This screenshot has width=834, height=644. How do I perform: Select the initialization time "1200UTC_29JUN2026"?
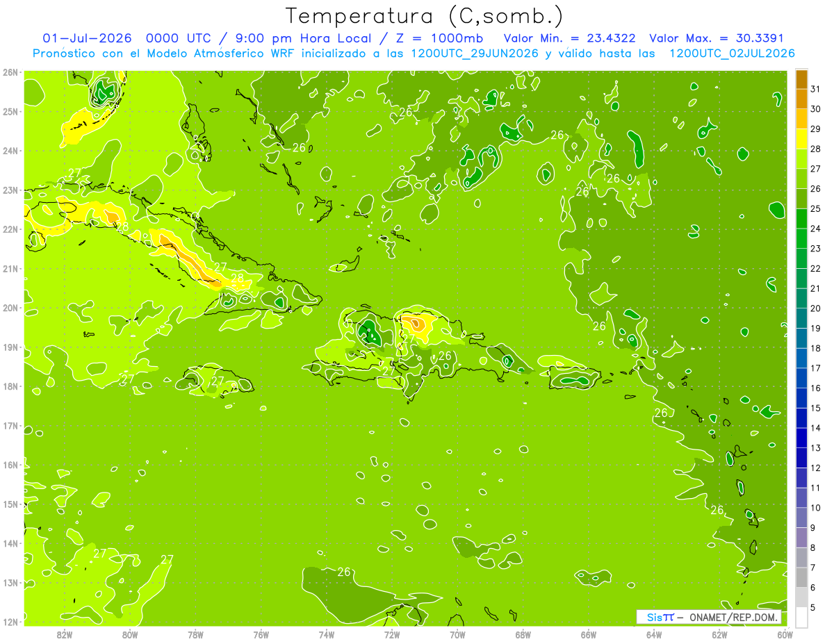click(x=475, y=53)
